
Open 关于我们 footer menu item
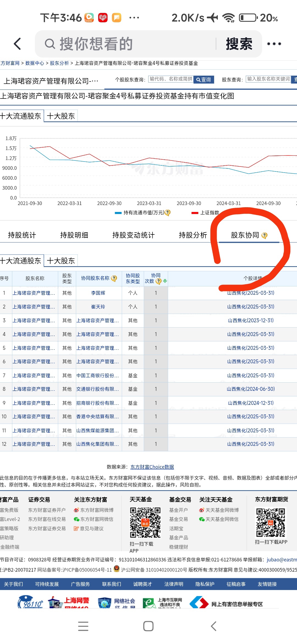(x=13, y=584)
